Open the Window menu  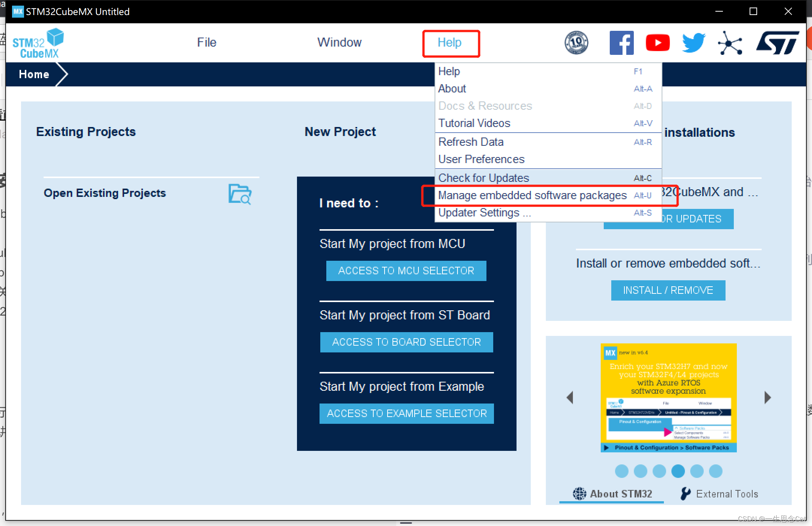tap(339, 42)
